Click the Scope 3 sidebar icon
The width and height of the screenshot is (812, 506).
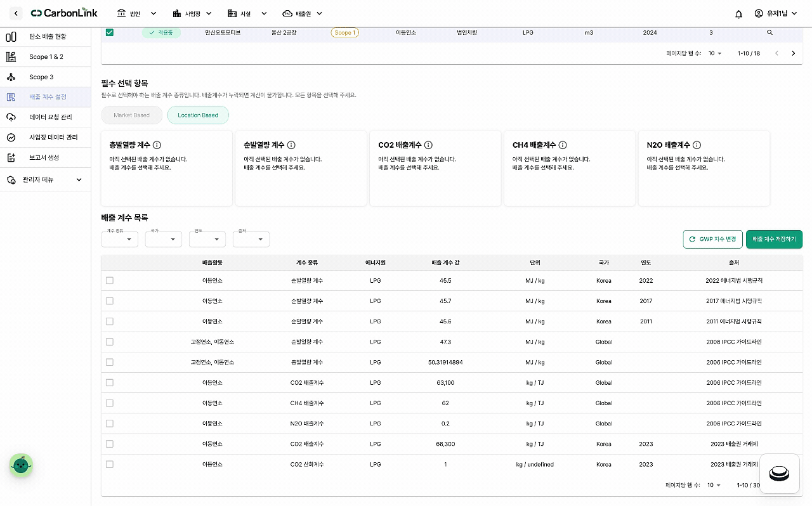(x=11, y=77)
